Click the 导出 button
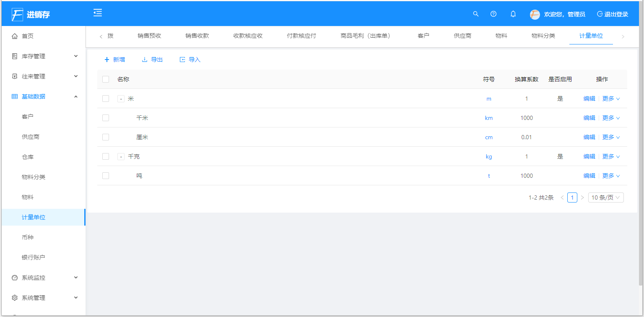644x317 pixels. pos(152,60)
